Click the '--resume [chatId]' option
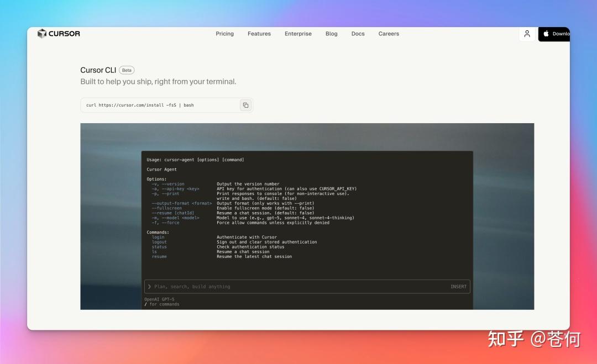597x364 pixels. pyautogui.click(x=173, y=213)
